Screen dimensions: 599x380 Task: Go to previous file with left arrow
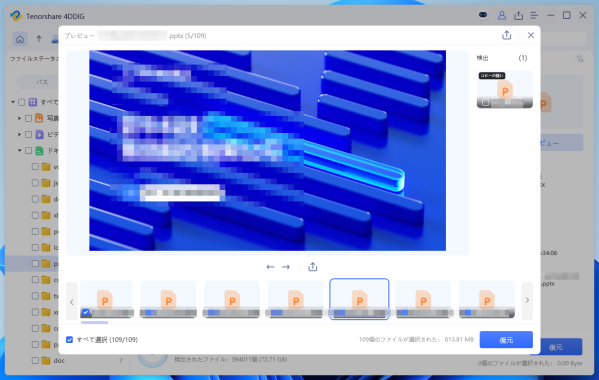[x=270, y=267]
